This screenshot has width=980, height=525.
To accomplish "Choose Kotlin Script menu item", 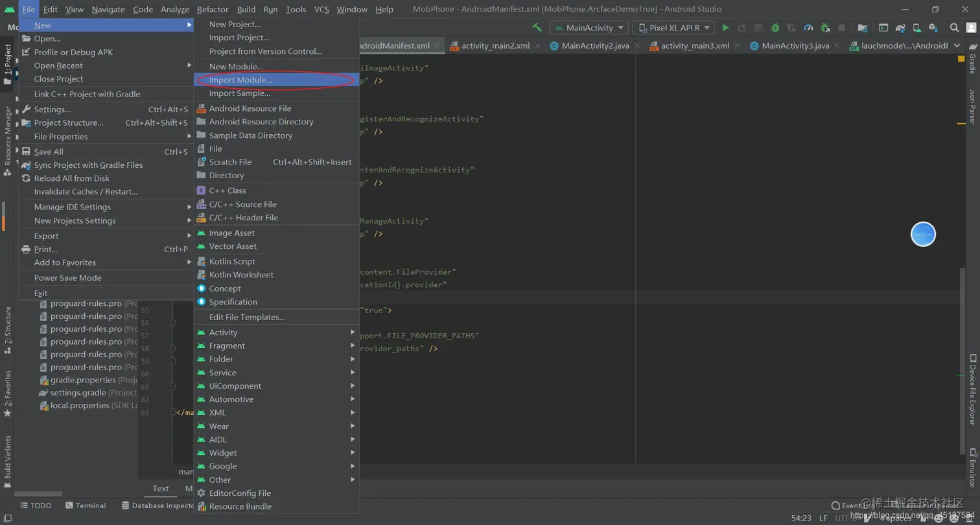I will (276, 261).
